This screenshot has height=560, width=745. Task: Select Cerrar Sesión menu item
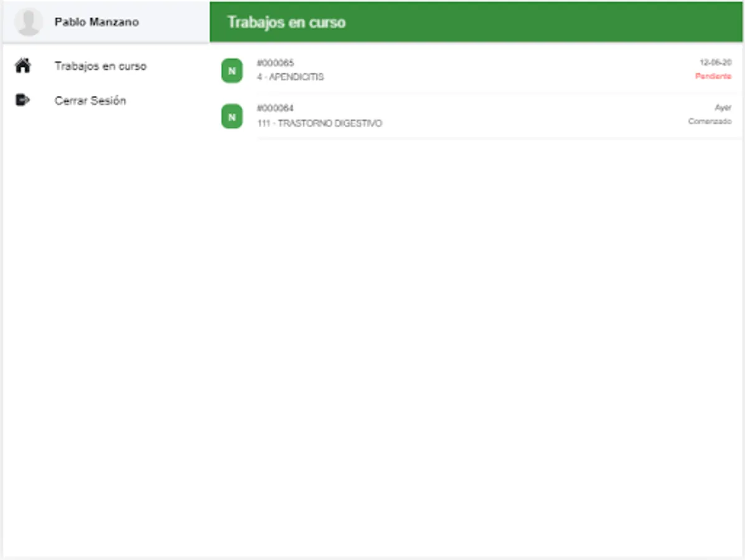pyautogui.click(x=90, y=101)
